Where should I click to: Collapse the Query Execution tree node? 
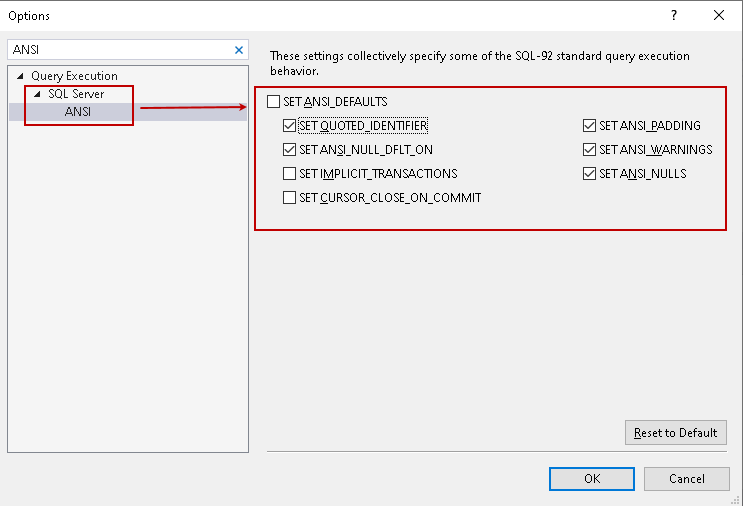(21, 76)
